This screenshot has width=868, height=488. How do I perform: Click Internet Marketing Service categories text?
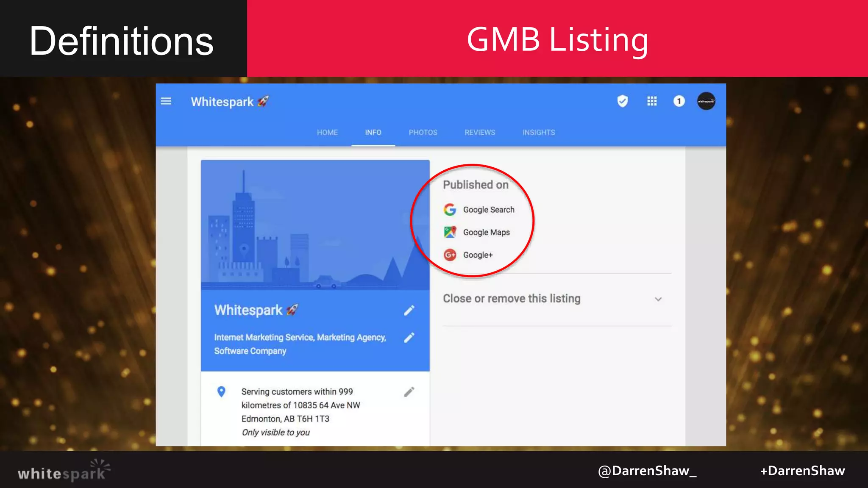[x=300, y=344]
